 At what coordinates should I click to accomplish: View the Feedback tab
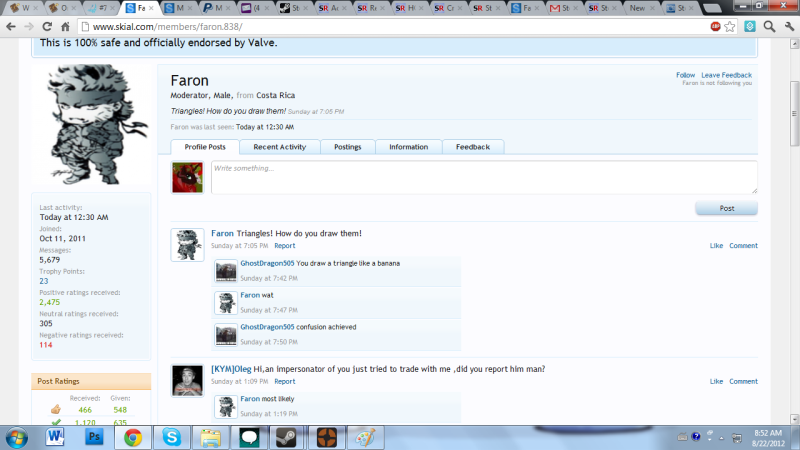pos(473,147)
